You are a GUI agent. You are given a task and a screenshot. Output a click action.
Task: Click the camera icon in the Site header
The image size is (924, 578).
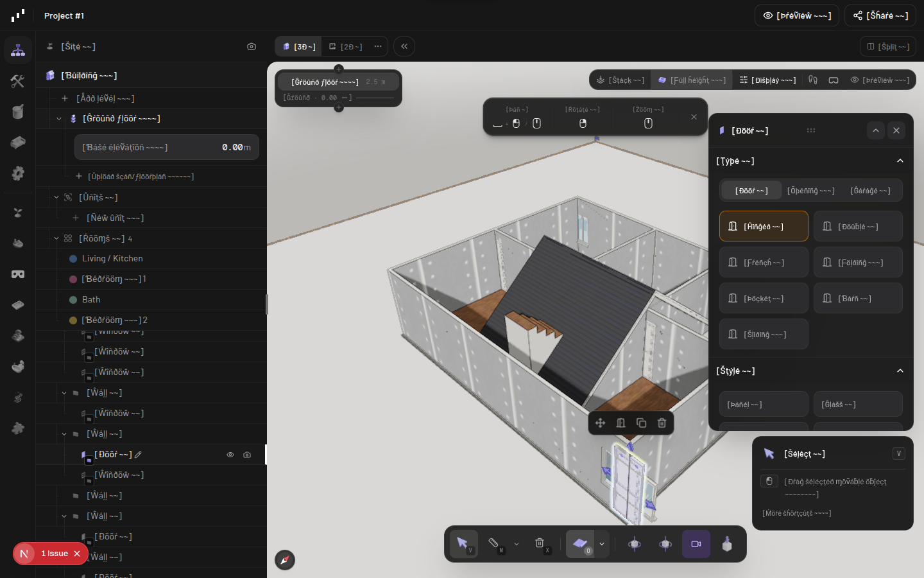pyautogui.click(x=252, y=46)
